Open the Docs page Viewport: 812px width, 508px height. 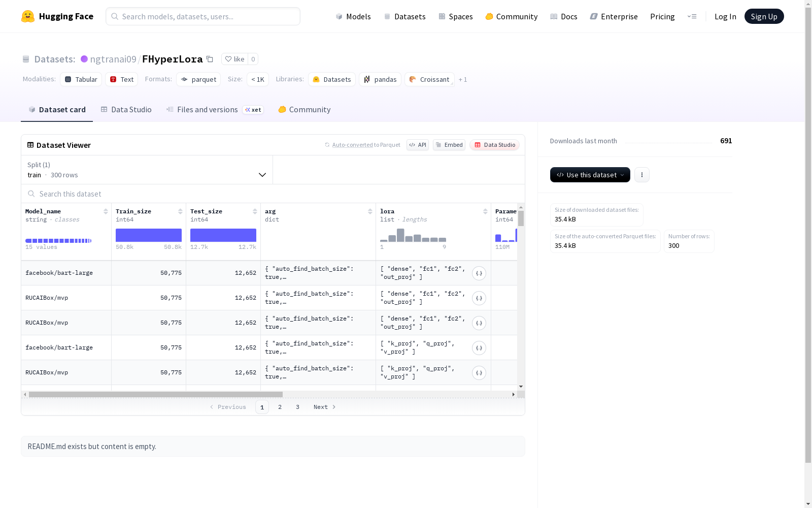[x=564, y=16]
